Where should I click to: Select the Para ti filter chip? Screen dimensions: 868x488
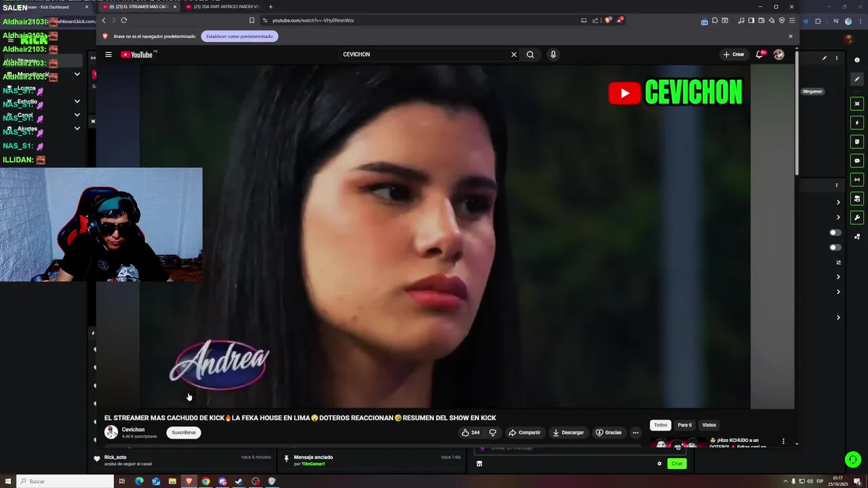685,425
